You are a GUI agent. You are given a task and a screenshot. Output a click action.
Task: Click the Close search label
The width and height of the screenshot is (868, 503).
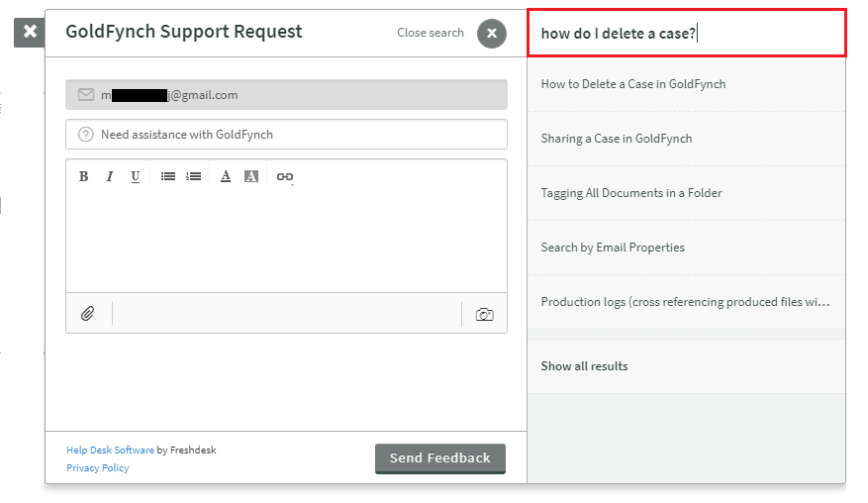(431, 33)
